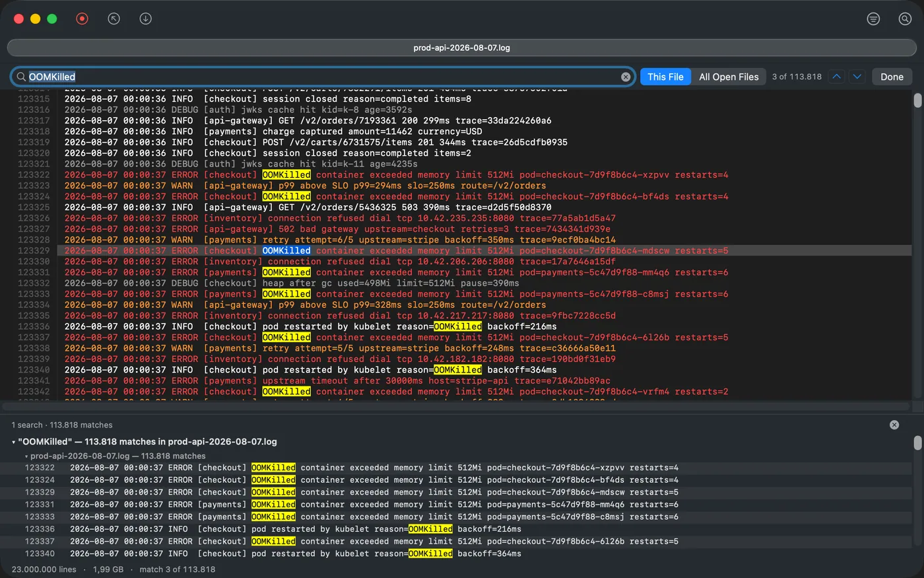Click the prod-api-2026-08-07.log title bar tab
Image resolution: width=924 pixels, height=578 pixels.
[461, 48]
